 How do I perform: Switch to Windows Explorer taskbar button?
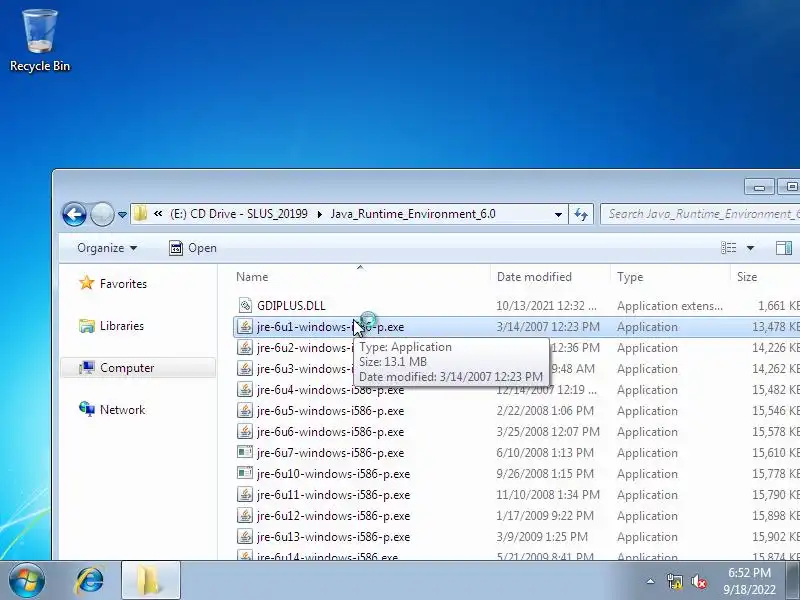151,581
